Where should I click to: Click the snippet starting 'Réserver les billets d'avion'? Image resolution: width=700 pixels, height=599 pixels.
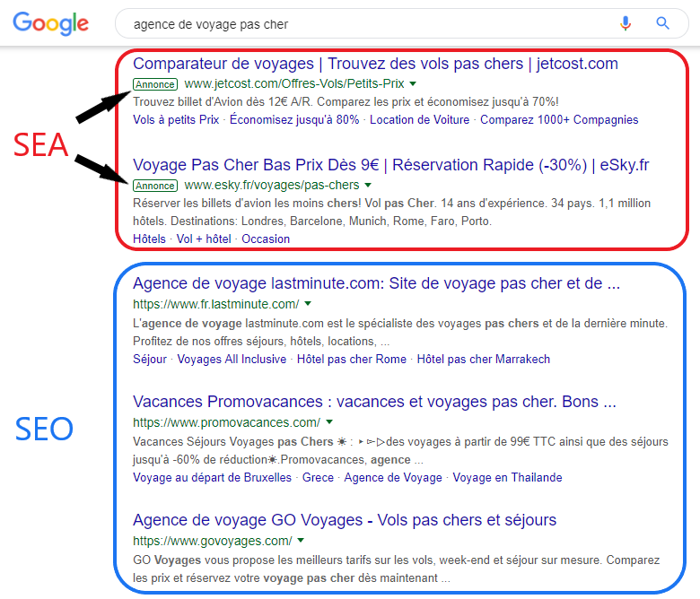[x=392, y=213]
